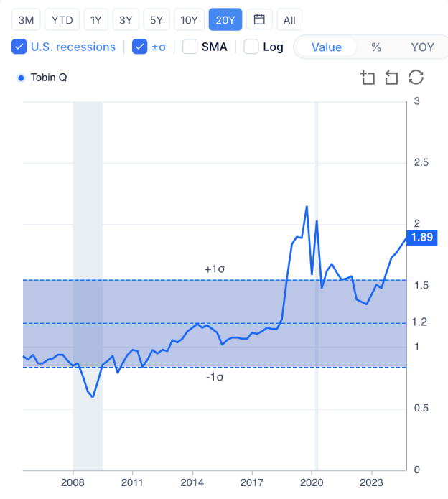448x499 pixels.
Task: Toggle the Tobin Q legend series dot
Action: click(20, 78)
